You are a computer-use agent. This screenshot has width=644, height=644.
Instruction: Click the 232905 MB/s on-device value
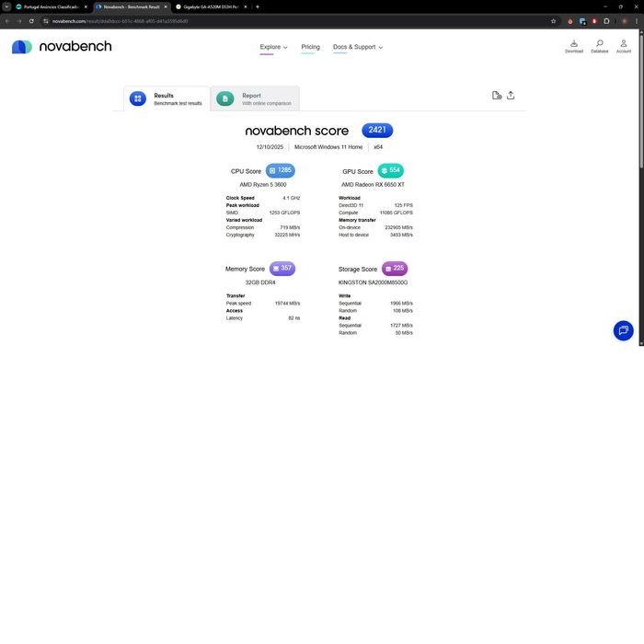398,227
